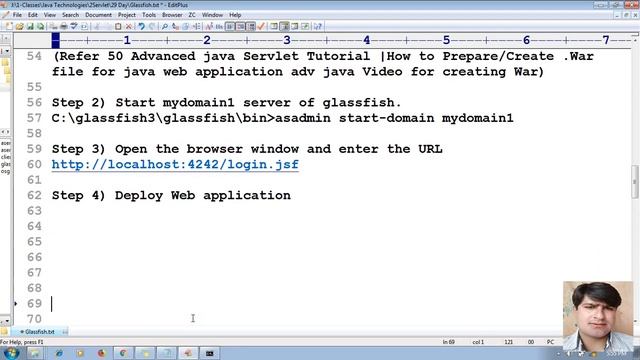Open the Search menu
The image size is (640, 360).
point(70,15)
